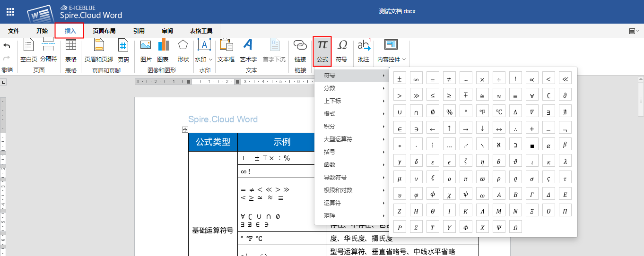Insert the union ∪ symbol
The width and height of the screenshot is (644, 256).
click(400, 112)
